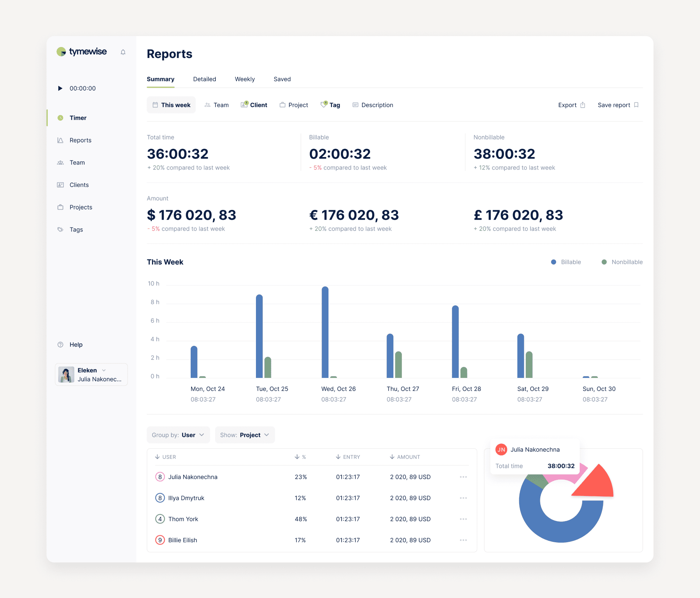Screen dimensions: 700x598
Task: Click Save report button
Action: click(x=618, y=105)
